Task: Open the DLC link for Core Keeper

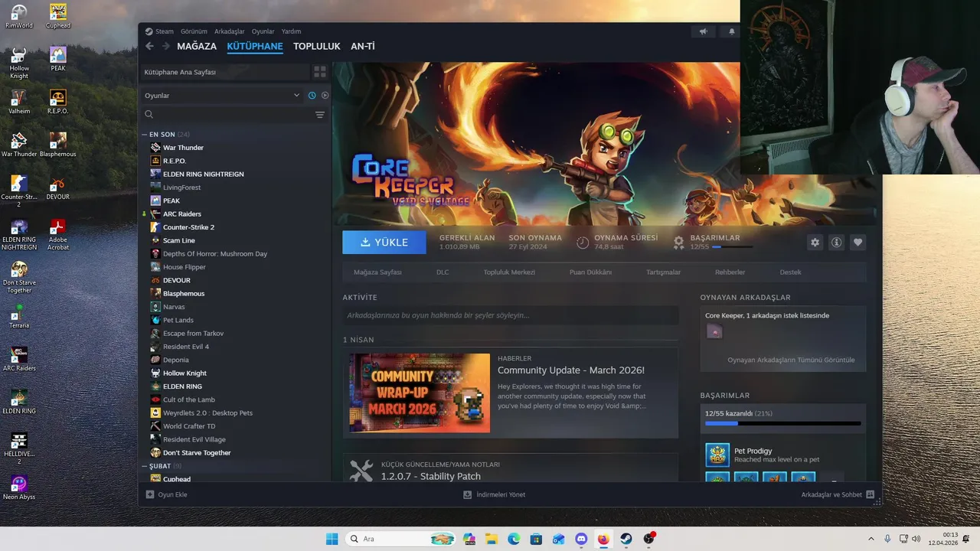Action: click(x=443, y=272)
